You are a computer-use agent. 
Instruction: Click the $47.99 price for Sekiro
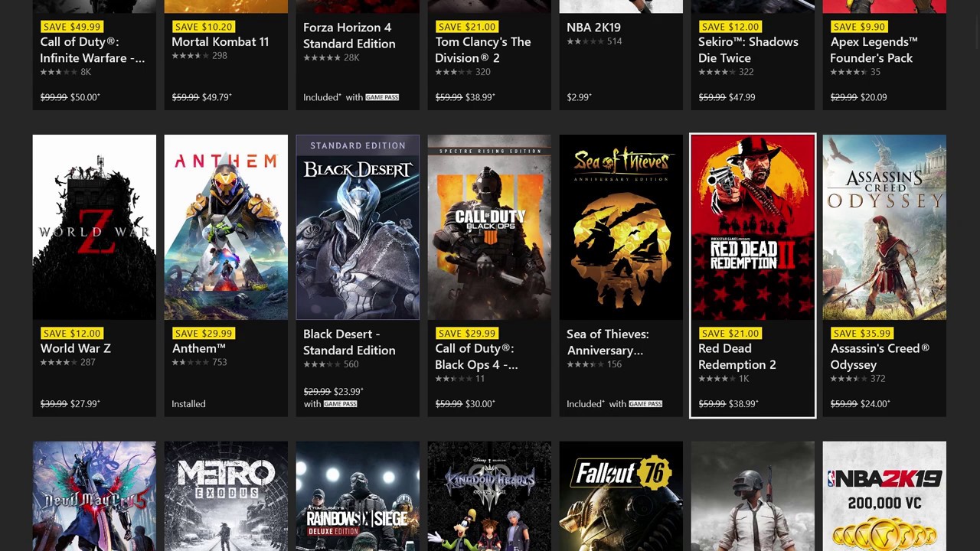[742, 97]
